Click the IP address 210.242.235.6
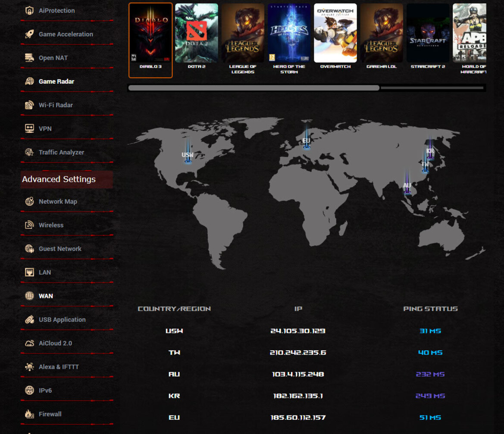The width and height of the screenshot is (504, 434). (298, 353)
